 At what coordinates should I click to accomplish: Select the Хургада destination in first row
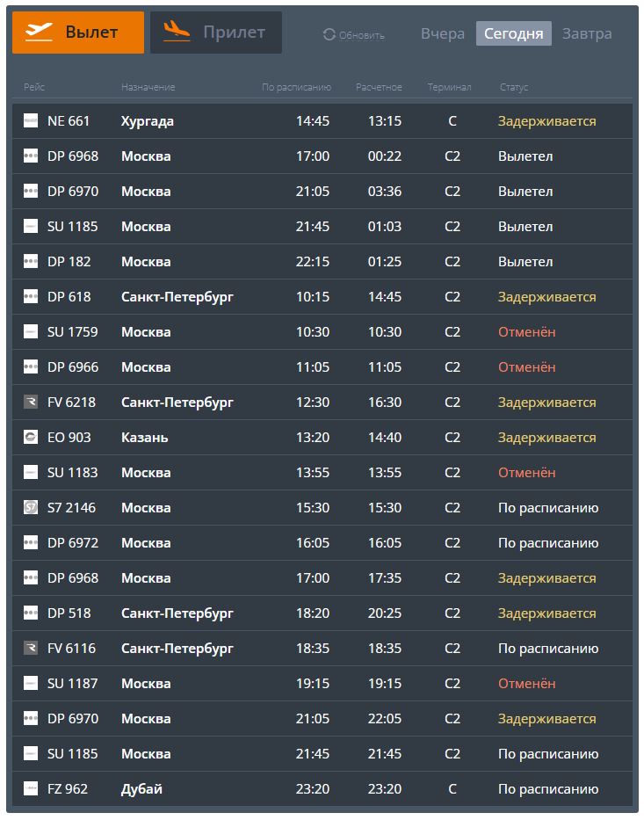(x=148, y=121)
